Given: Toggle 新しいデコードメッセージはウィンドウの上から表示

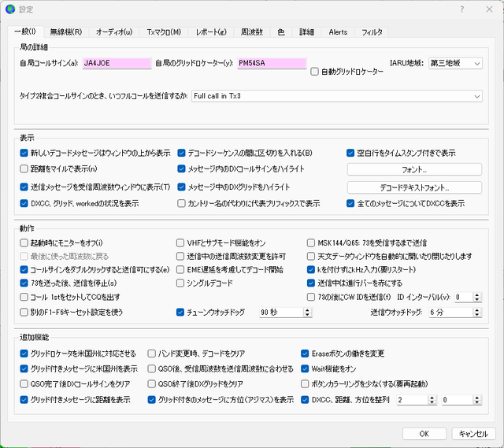Looking at the screenshot, I should [x=24, y=153].
